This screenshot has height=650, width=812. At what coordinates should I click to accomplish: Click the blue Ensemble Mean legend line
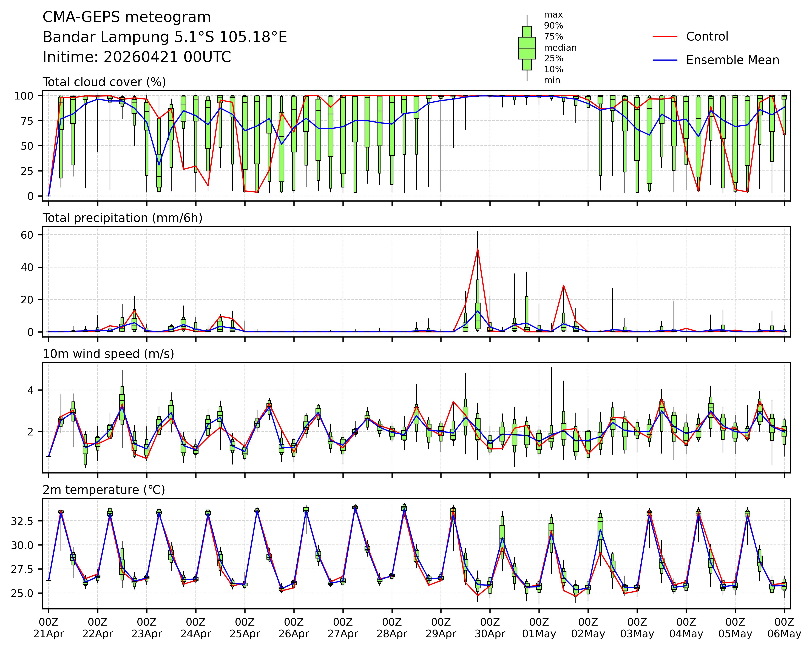665,60
